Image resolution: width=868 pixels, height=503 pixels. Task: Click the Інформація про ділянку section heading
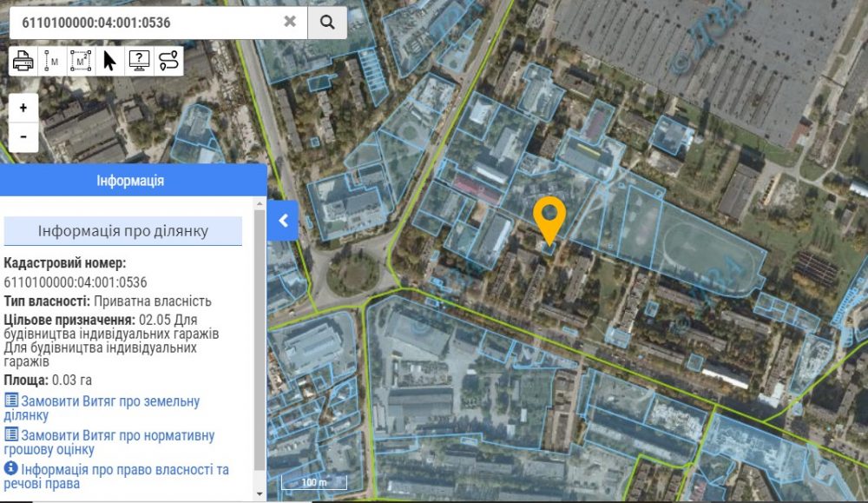(x=123, y=231)
